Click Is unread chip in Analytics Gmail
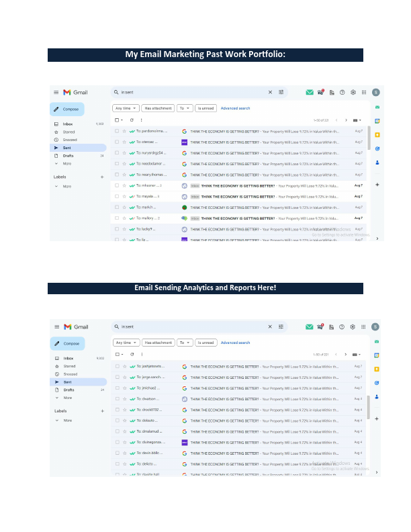This screenshot has width=411, height=532. (x=206, y=343)
